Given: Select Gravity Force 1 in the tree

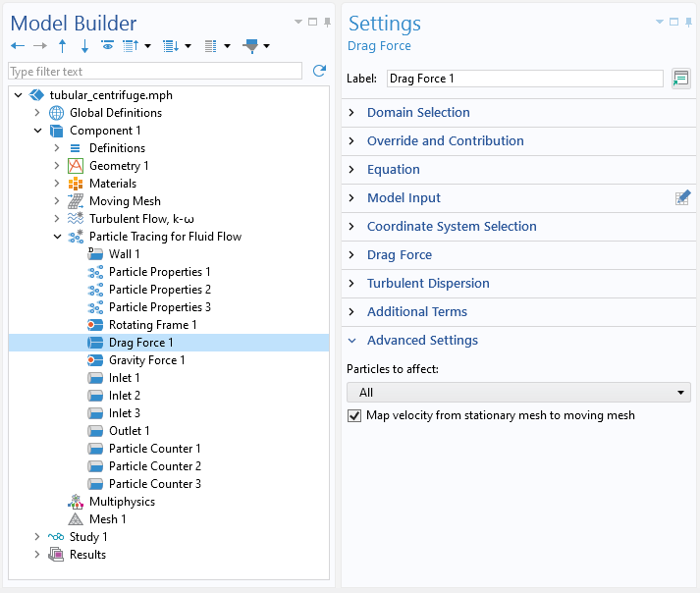Looking at the screenshot, I should click(147, 360).
